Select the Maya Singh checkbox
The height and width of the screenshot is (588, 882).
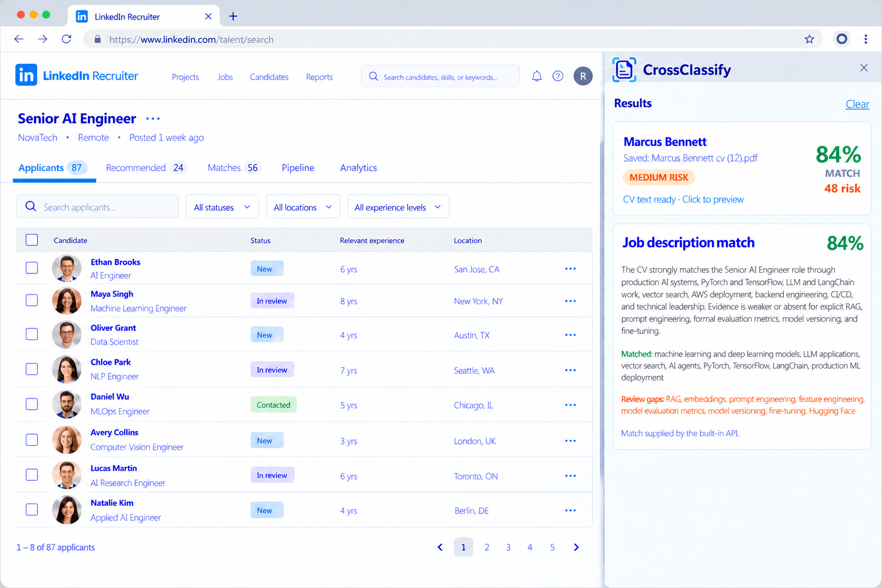tap(32, 300)
